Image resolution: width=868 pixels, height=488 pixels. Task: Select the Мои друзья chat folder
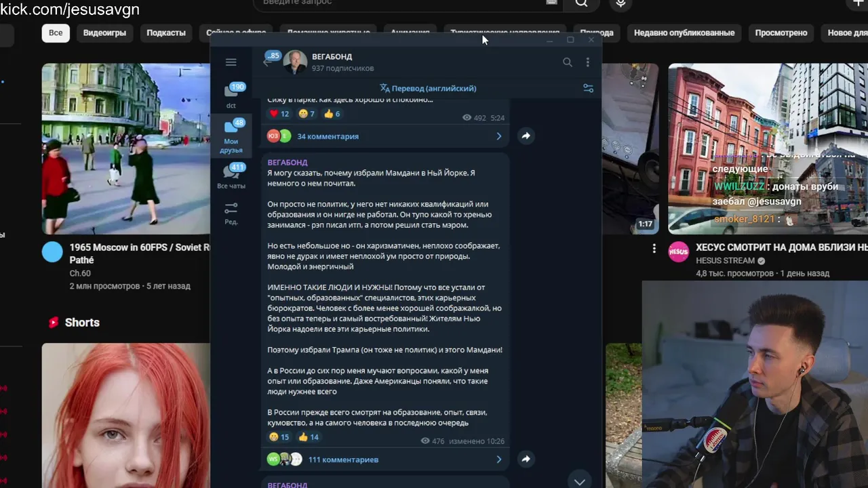click(231, 136)
